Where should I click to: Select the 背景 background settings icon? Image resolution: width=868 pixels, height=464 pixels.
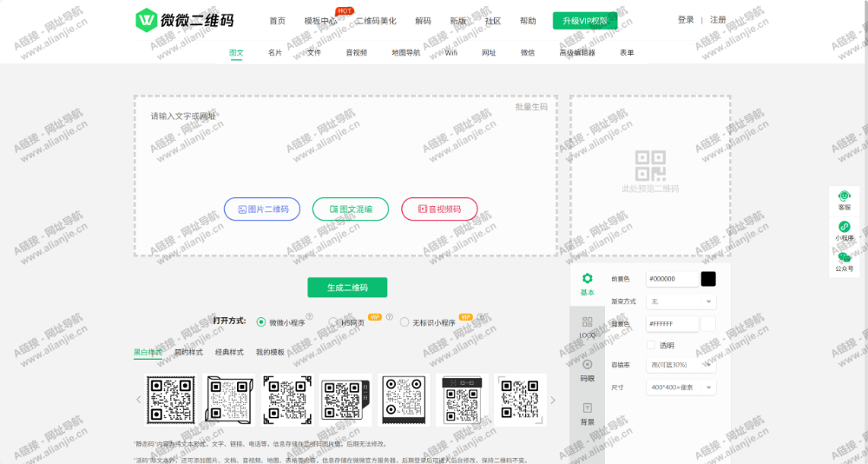click(x=587, y=408)
